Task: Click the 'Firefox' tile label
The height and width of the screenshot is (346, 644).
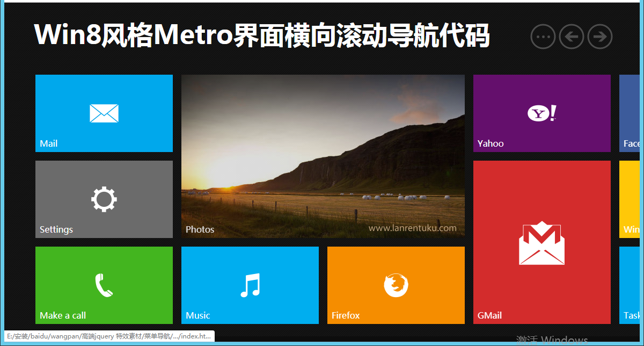Action: [x=346, y=315]
